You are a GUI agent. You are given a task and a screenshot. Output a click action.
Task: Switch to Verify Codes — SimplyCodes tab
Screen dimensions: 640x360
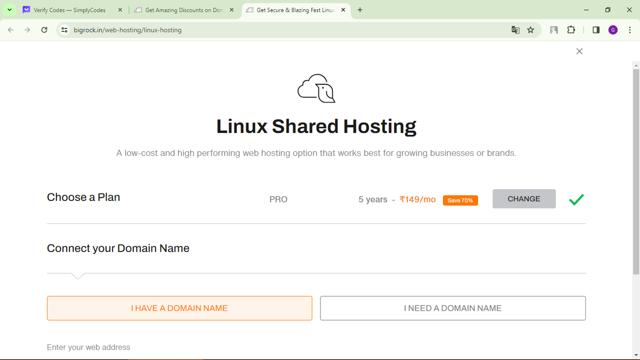69,10
